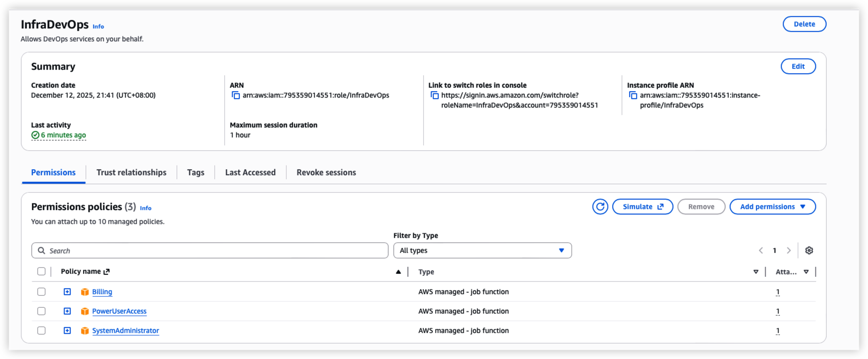Copy the switch role console link

pyautogui.click(x=434, y=96)
